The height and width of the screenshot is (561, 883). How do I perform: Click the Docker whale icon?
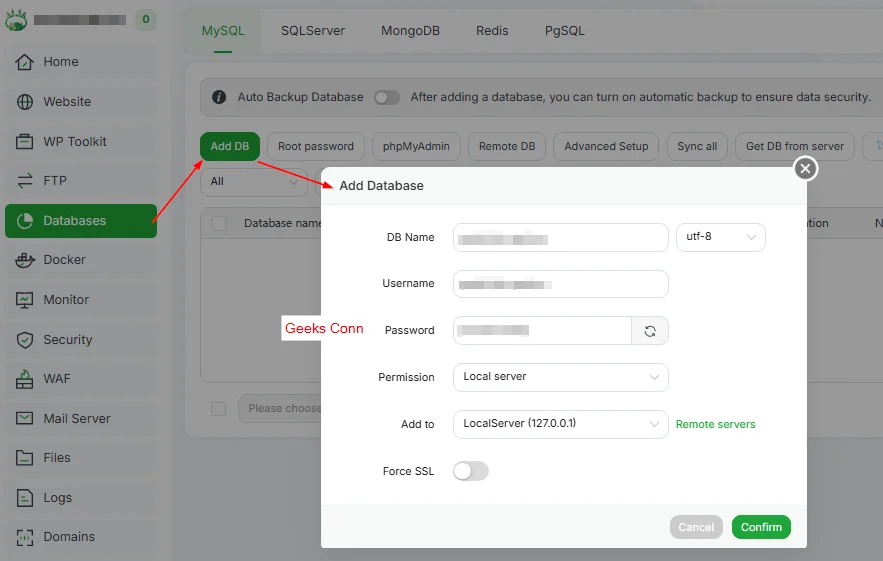(25, 260)
